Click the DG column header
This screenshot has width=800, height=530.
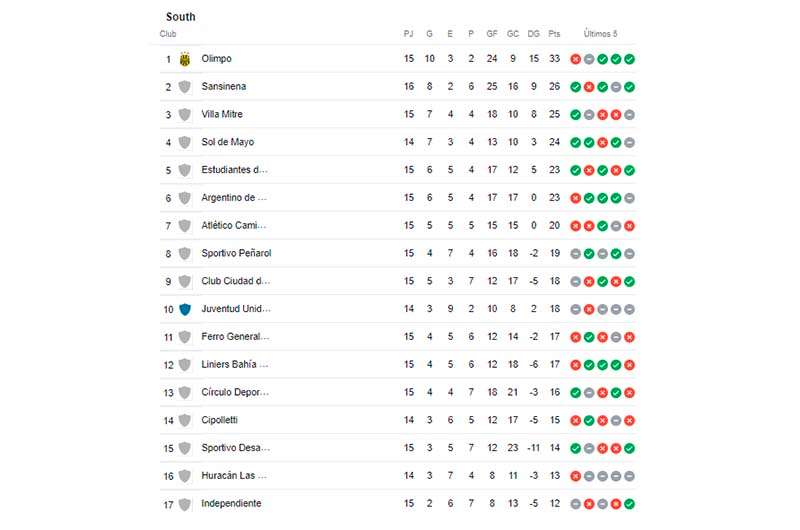pyautogui.click(x=533, y=34)
